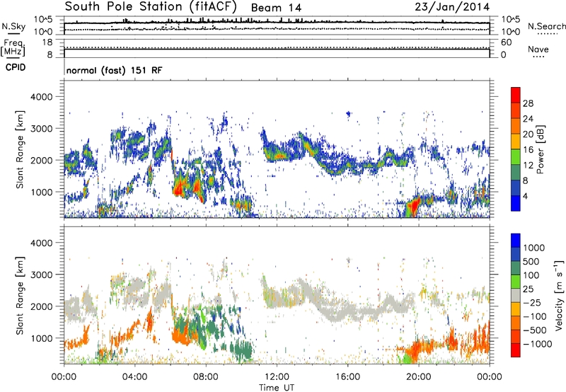
Task: Click the "1000" slant-range tick of the velocity panel
Action: click(x=41, y=338)
